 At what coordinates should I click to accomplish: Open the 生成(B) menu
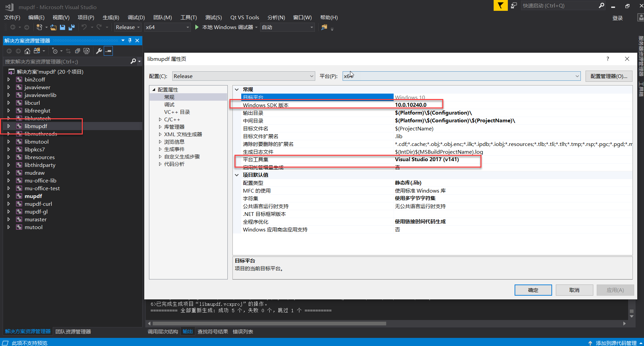(x=110, y=17)
